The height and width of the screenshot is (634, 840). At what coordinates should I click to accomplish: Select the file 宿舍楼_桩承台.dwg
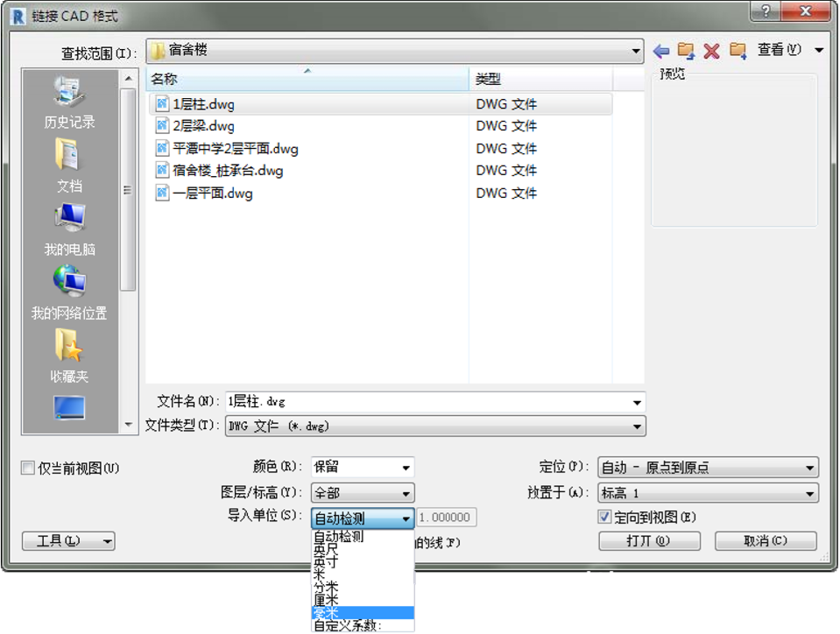pos(380,170)
